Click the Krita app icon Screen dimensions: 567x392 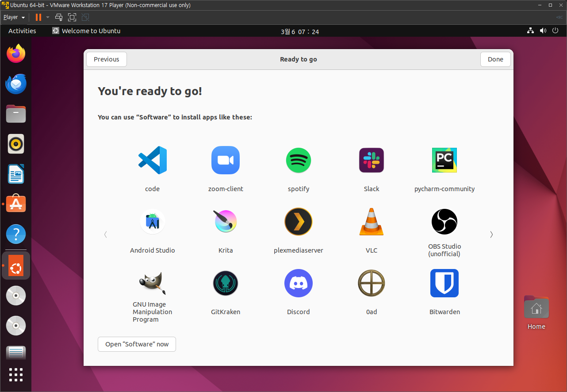(226, 222)
